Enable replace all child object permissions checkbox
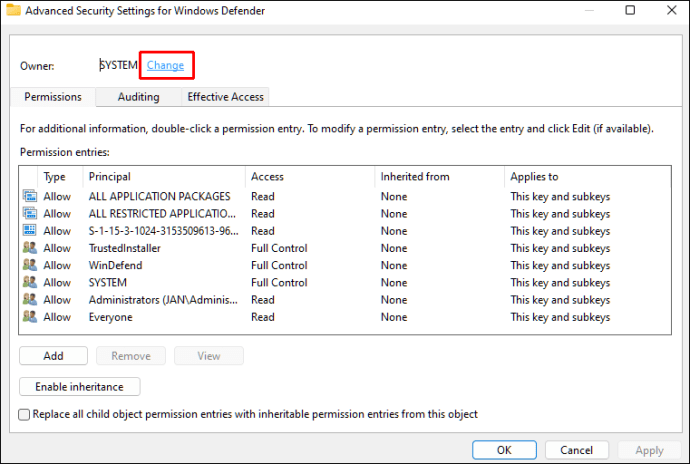This screenshot has width=690, height=464. click(x=25, y=414)
